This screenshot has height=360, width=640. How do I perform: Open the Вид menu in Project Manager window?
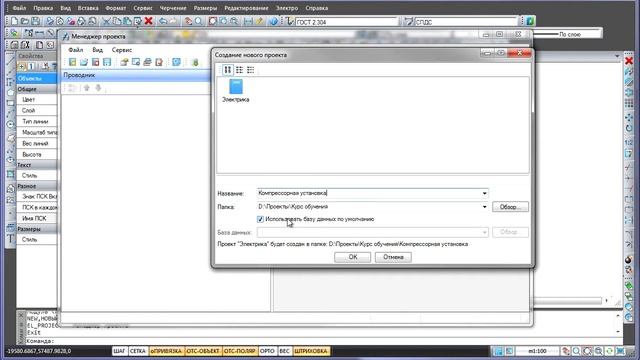pos(97,50)
